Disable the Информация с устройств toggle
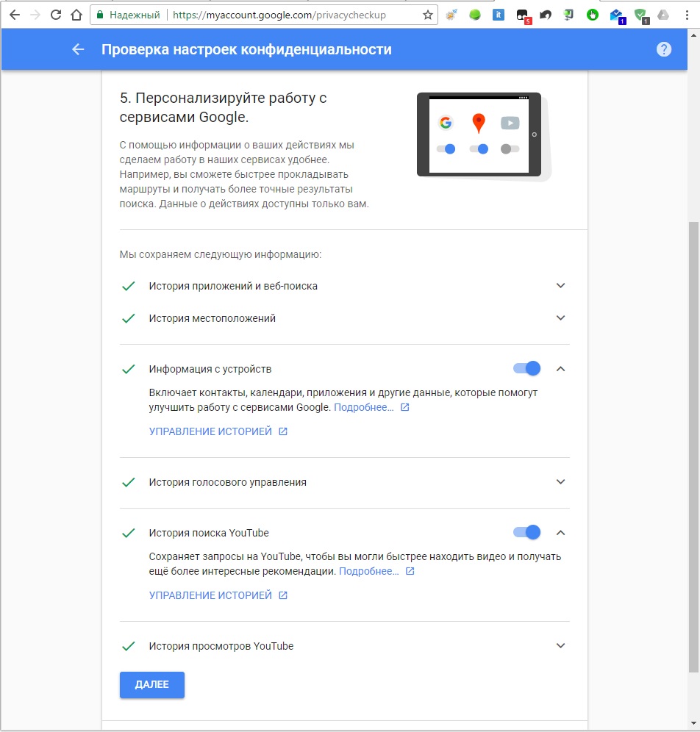700x732 pixels. pyautogui.click(x=526, y=368)
